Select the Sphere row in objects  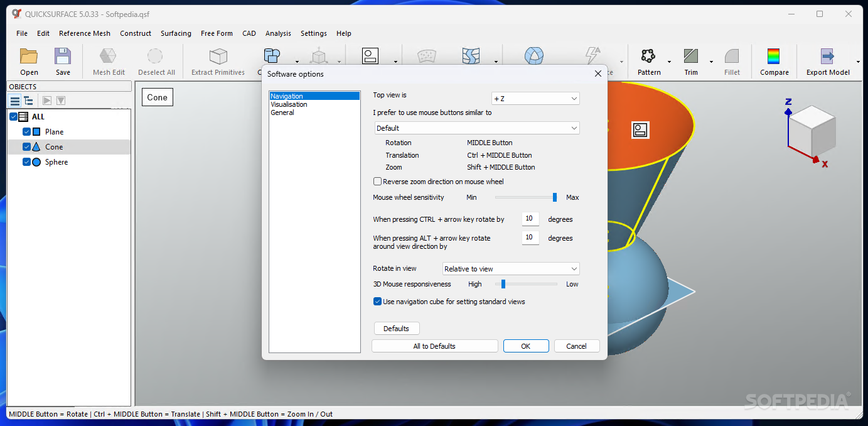click(69, 161)
